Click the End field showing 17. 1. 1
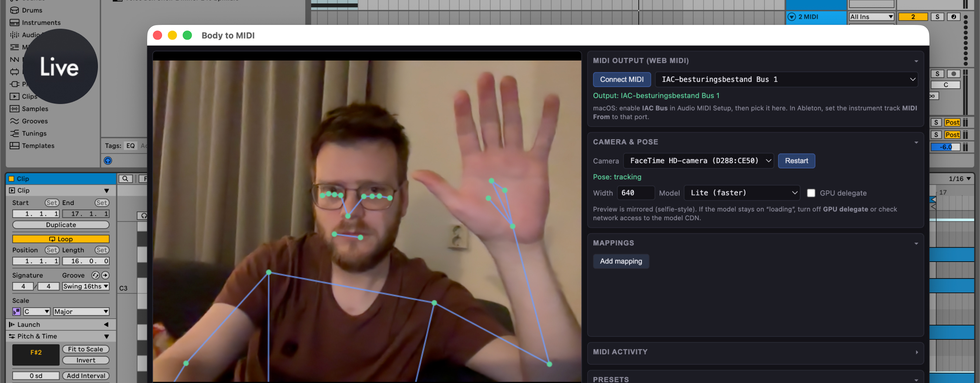980x383 pixels. pyautogui.click(x=86, y=214)
